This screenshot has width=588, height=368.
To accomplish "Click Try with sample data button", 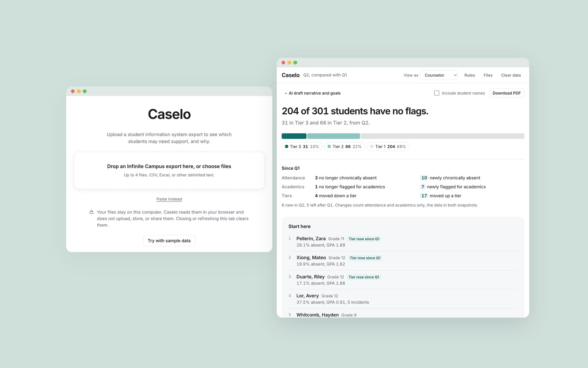I will click(x=169, y=241).
